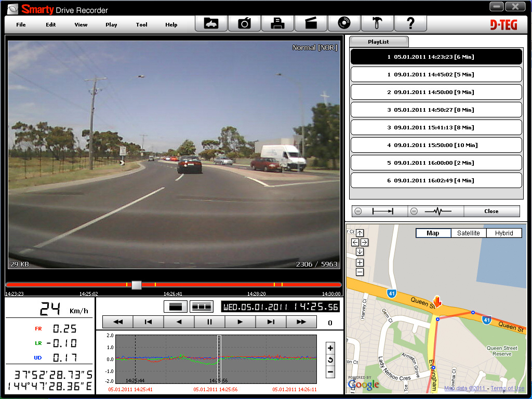Click the printer toolbar icon
The height and width of the screenshot is (399, 532).
click(277, 24)
